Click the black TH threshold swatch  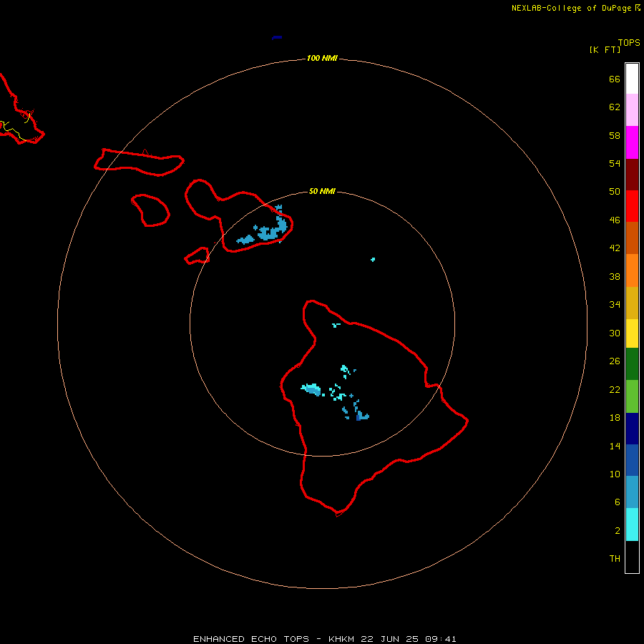[632, 557]
